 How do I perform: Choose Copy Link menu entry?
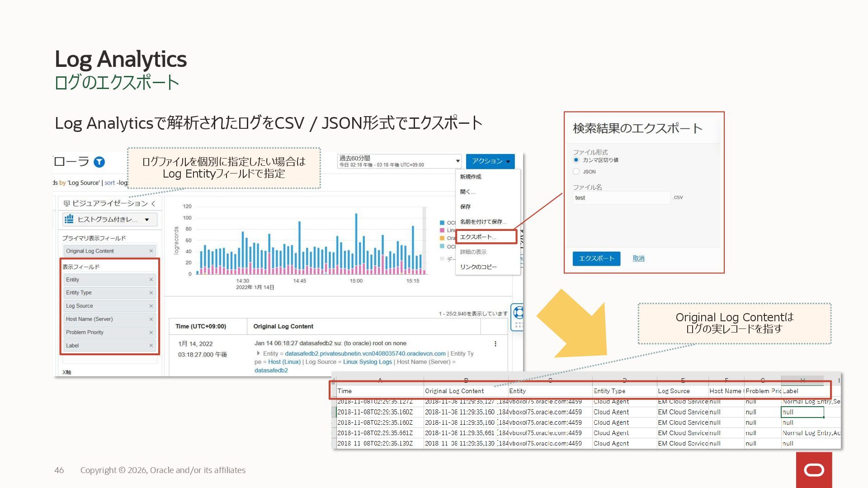click(x=478, y=267)
